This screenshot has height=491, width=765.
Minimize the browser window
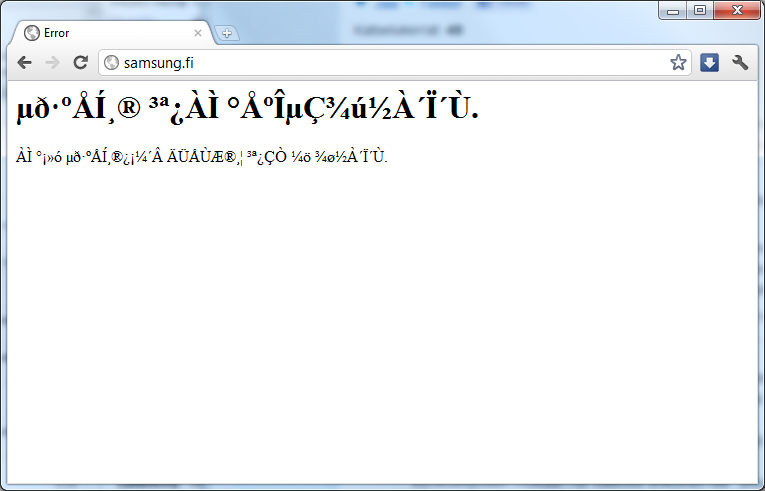tap(673, 11)
